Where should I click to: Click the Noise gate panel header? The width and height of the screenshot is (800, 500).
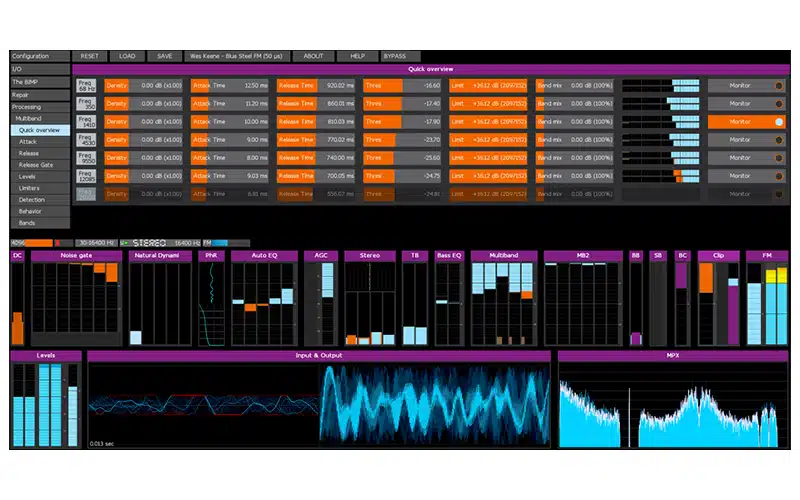77,256
